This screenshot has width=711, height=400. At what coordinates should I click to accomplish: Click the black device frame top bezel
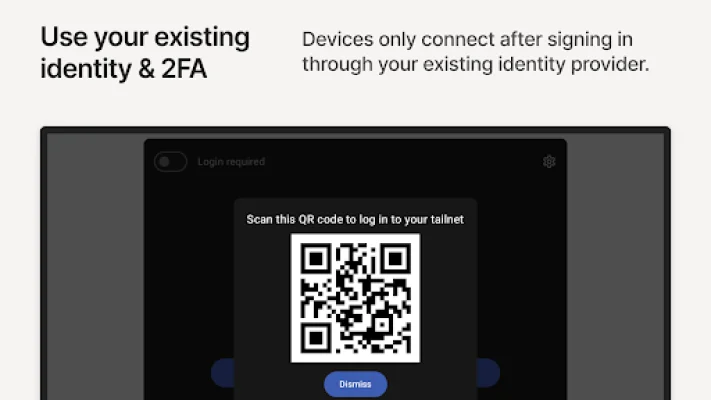[356, 130]
